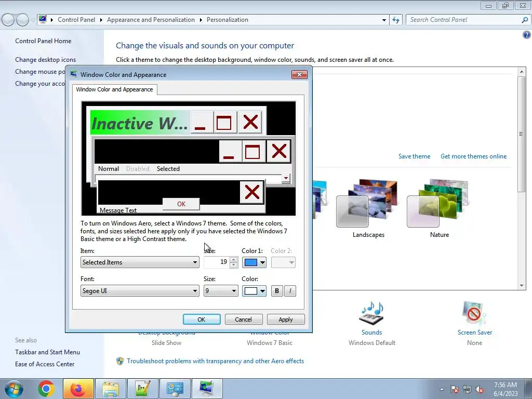Decrease item size with spinner down arrow
The height and width of the screenshot is (399, 532).
(x=233, y=265)
